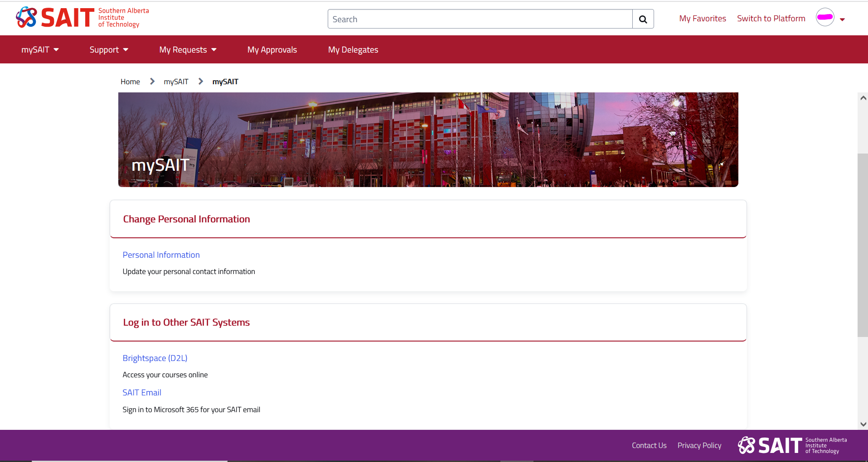Screen dimensions: 868x462
Task: Expand the Support menu
Action: (x=109, y=49)
